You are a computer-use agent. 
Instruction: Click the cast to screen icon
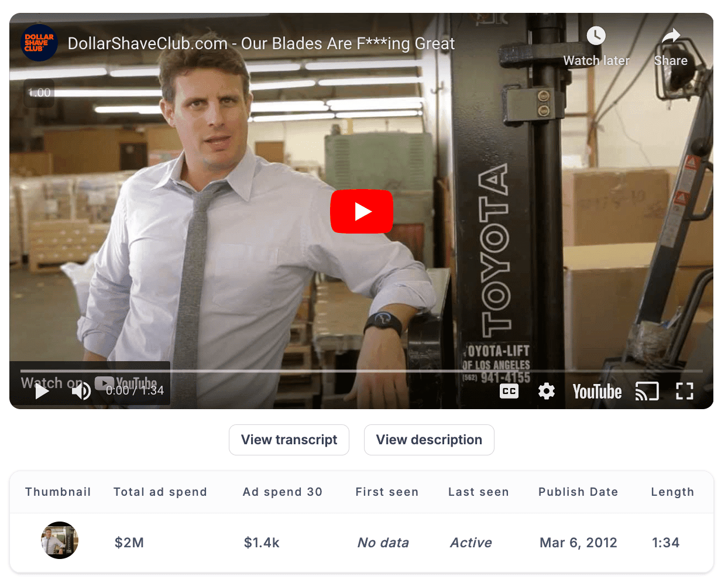click(647, 391)
